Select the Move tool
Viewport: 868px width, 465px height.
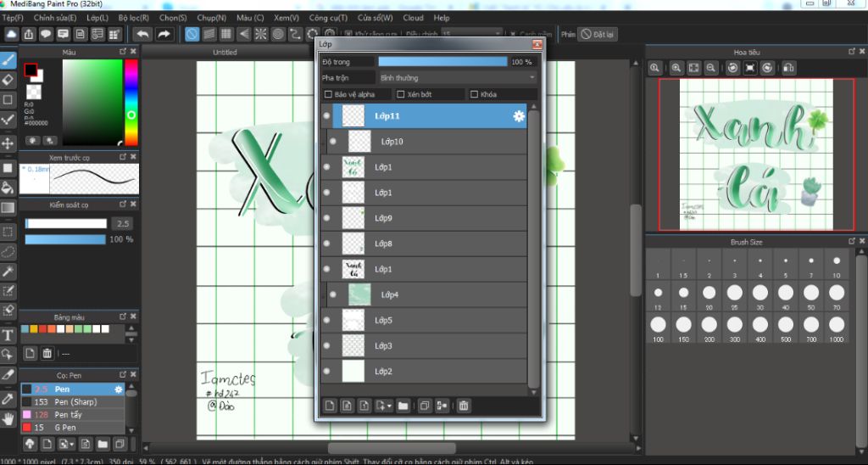point(8,143)
